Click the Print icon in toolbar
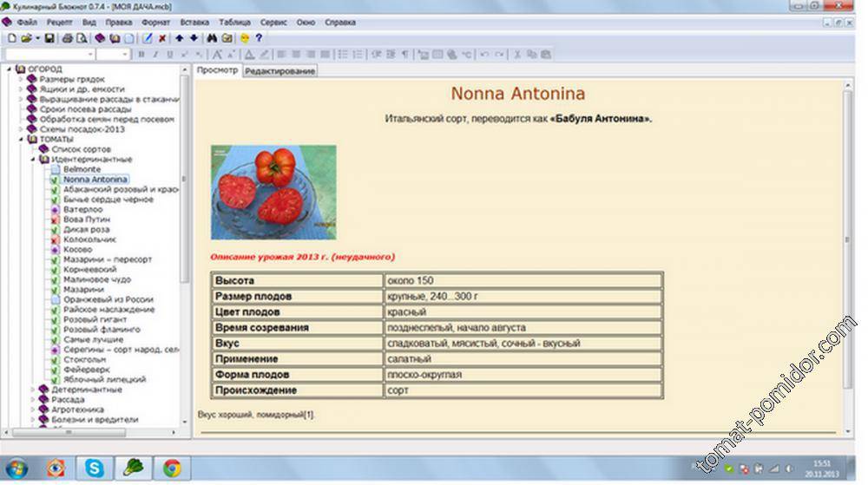The image size is (868, 485). [68, 38]
